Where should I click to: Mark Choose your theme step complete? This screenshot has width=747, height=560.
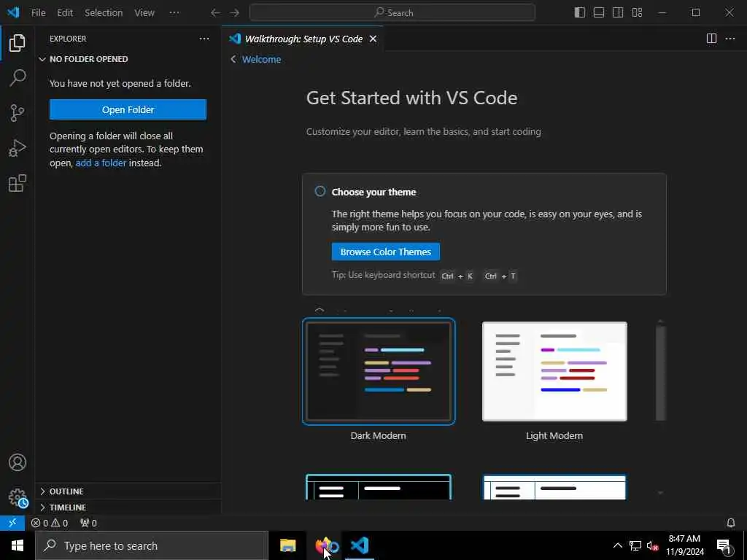(x=320, y=192)
